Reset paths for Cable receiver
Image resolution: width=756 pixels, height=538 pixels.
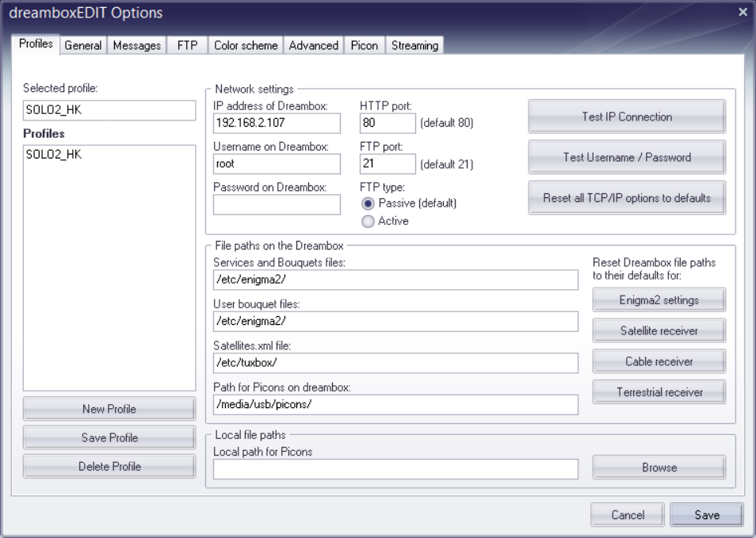(x=659, y=361)
